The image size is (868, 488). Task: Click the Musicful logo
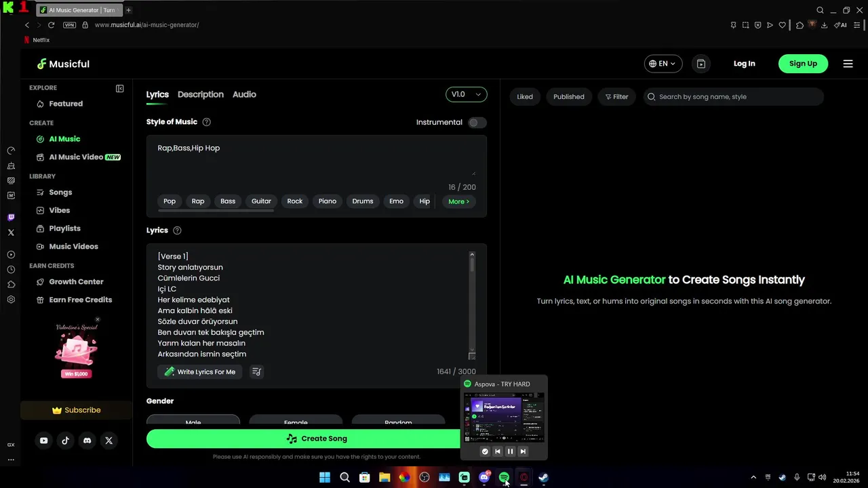click(63, 64)
